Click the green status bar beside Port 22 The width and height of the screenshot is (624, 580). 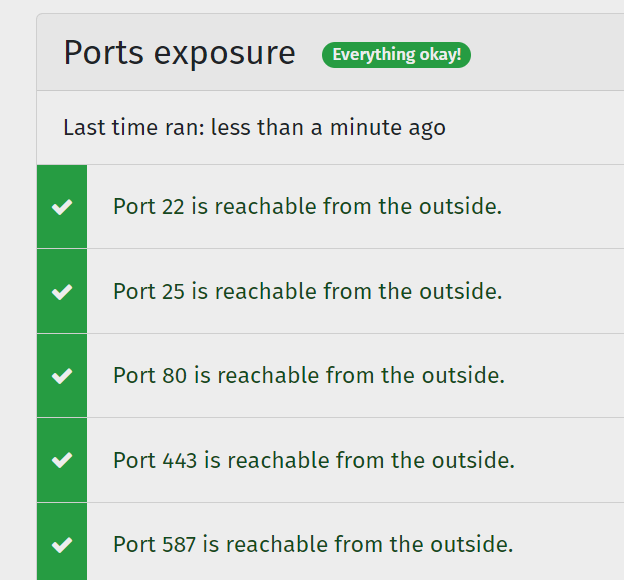[x=62, y=207]
